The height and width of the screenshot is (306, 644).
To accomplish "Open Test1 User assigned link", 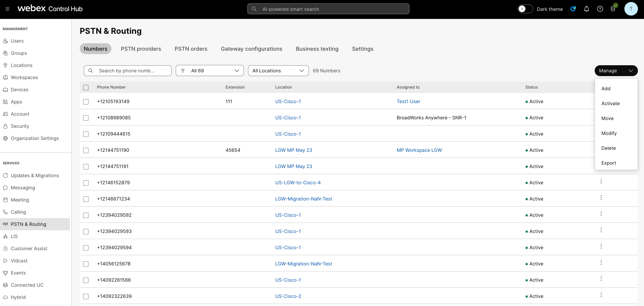I will 408,101.
